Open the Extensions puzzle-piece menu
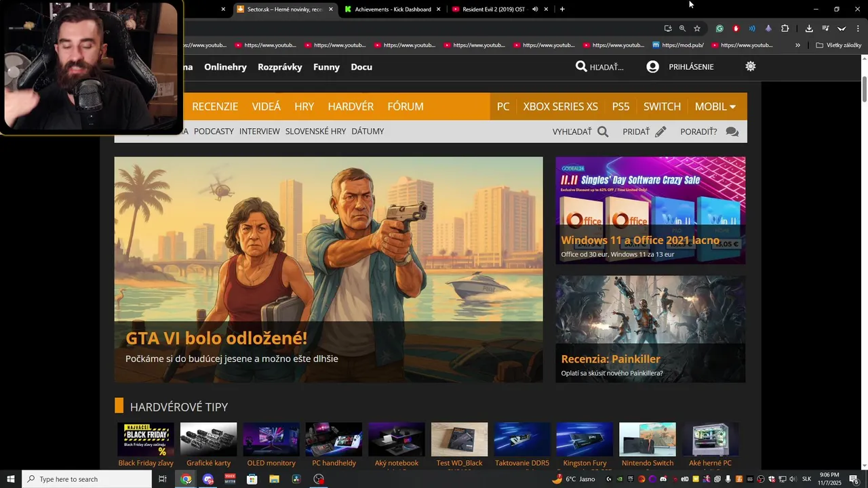The width and height of the screenshot is (868, 488). pos(785,28)
